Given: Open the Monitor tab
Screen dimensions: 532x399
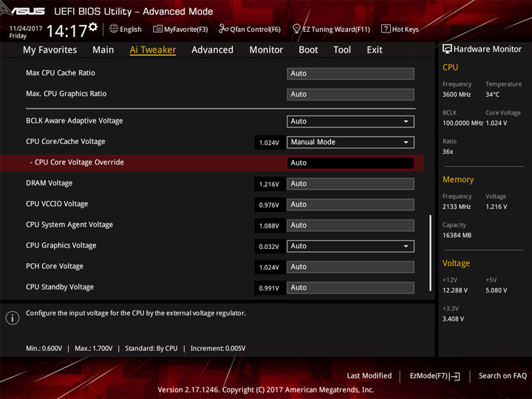Looking at the screenshot, I should coord(266,50).
